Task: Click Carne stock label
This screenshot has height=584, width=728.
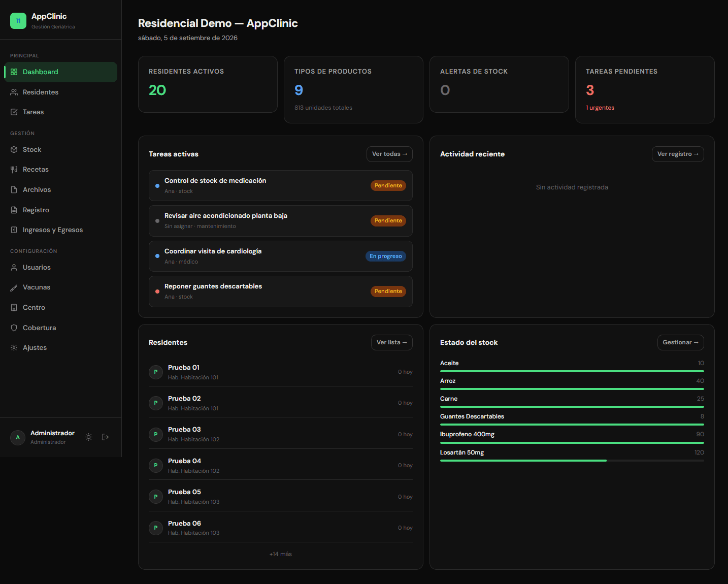Action: 449,399
